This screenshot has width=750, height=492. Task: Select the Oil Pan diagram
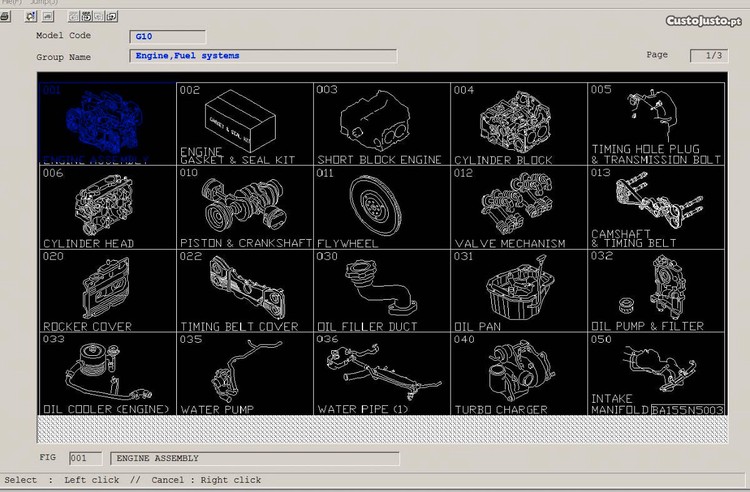tap(518, 290)
